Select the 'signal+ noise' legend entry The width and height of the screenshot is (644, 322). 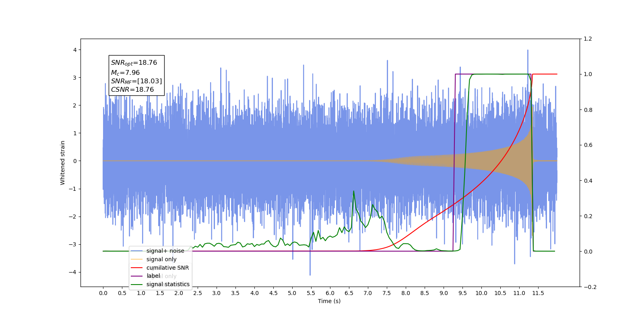click(x=165, y=251)
